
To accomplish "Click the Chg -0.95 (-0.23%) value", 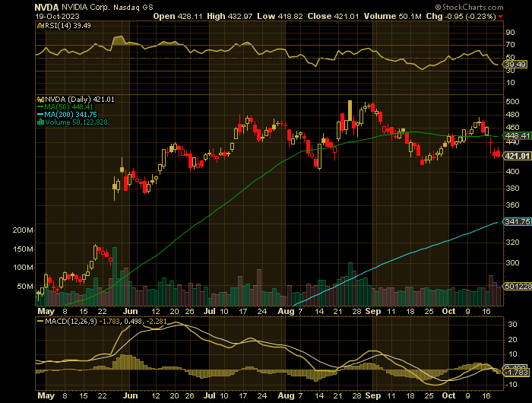I will click(461, 16).
